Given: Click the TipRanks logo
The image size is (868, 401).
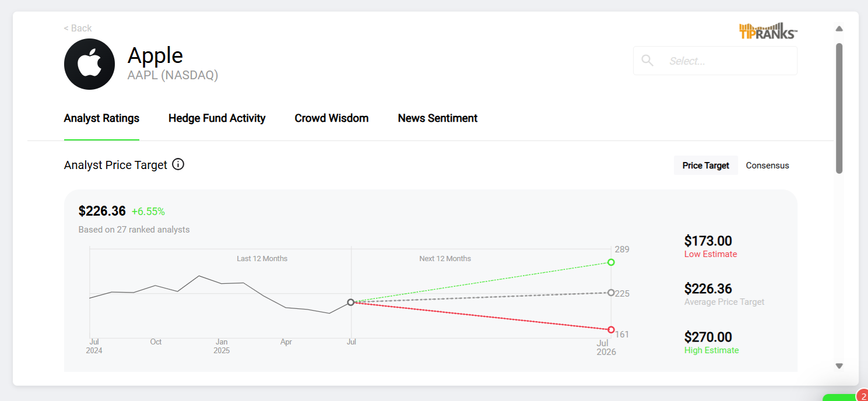Looking at the screenshot, I should (768, 31).
